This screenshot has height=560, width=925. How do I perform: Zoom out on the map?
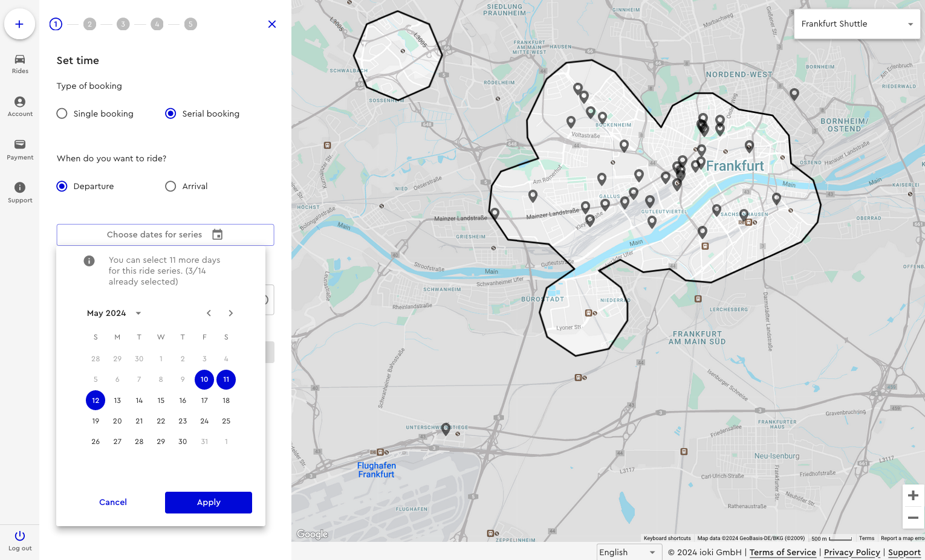pyautogui.click(x=913, y=518)
